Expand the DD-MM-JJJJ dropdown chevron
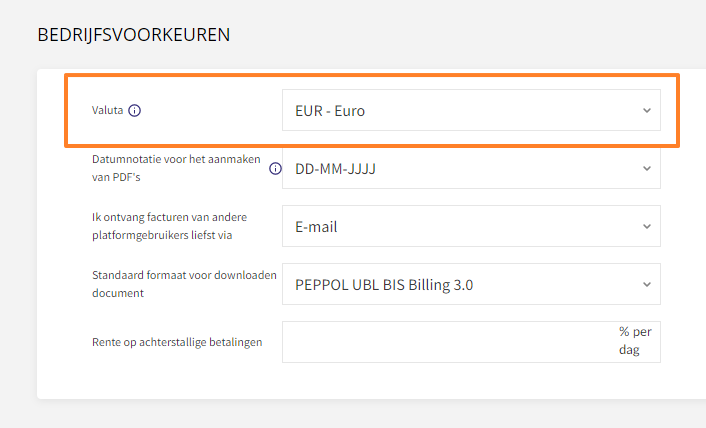 pos(647,168)
